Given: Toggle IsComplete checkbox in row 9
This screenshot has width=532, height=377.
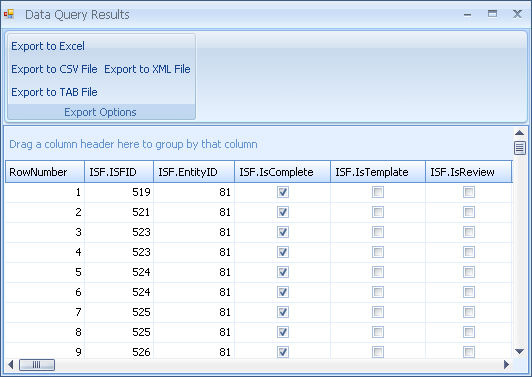Looking at the screenshot, I should [x=283, y=352].
